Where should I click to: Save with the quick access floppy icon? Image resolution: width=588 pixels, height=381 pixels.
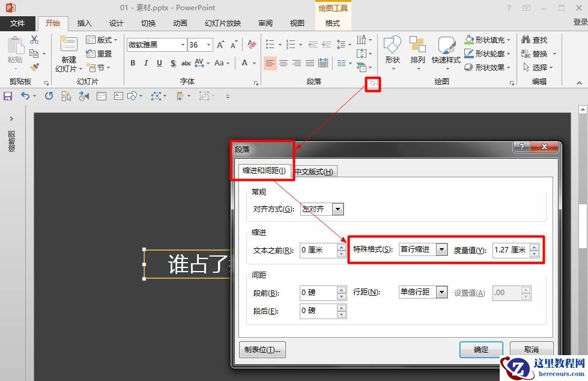pyautogui.click(x=8, y=96)
